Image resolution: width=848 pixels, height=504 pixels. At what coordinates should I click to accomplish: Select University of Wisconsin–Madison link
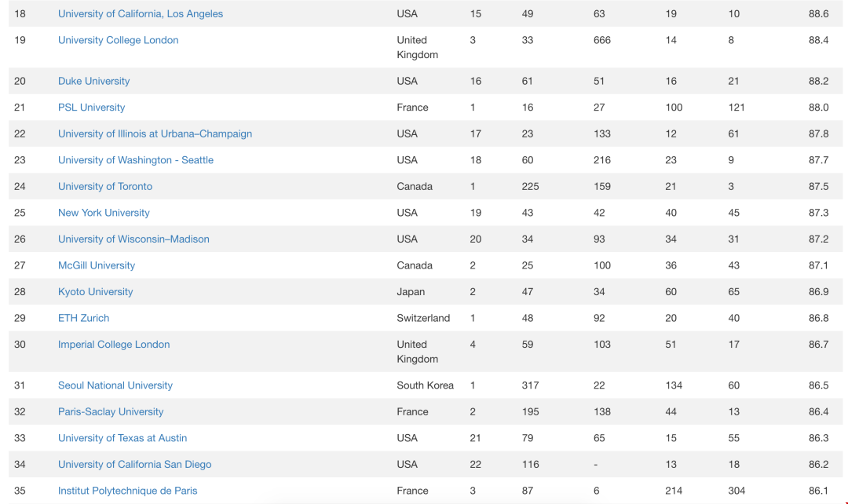click(x=133, y=239)
